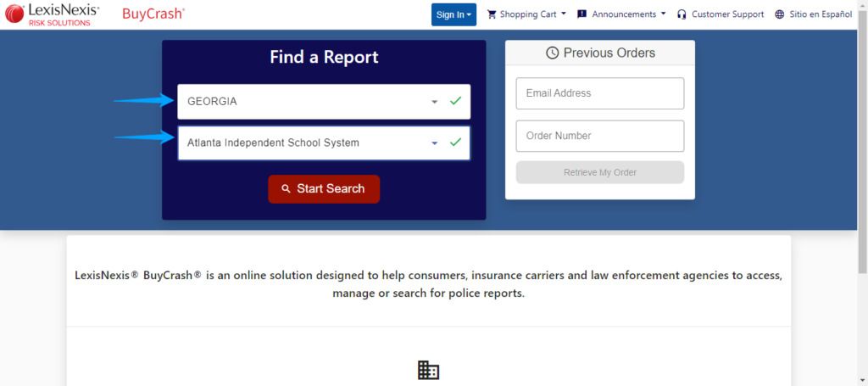Click the building icon below the description
Image resolution: width=868 pixels, height=386 pixels.
[x=428, y=370]
